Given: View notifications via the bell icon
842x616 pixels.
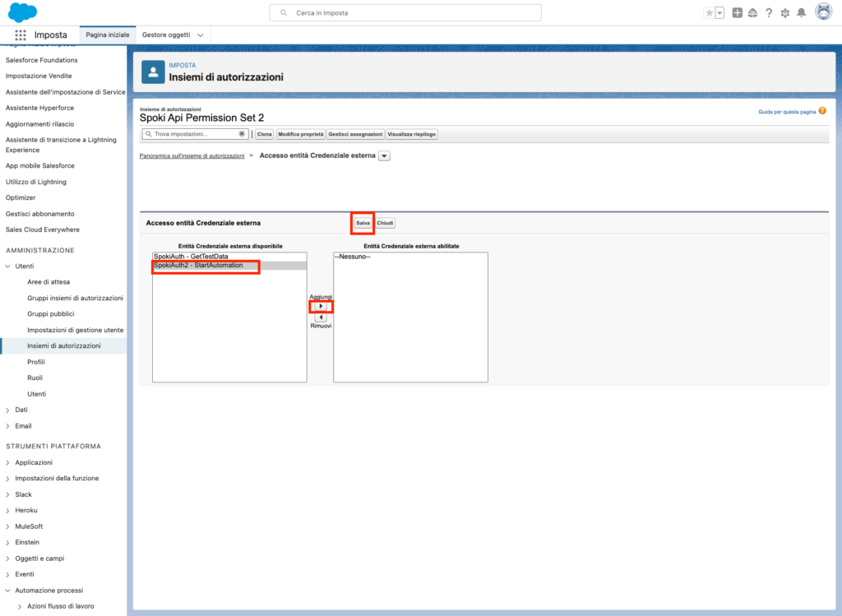Looking at the screenshot, I should [x=801, y=12].
